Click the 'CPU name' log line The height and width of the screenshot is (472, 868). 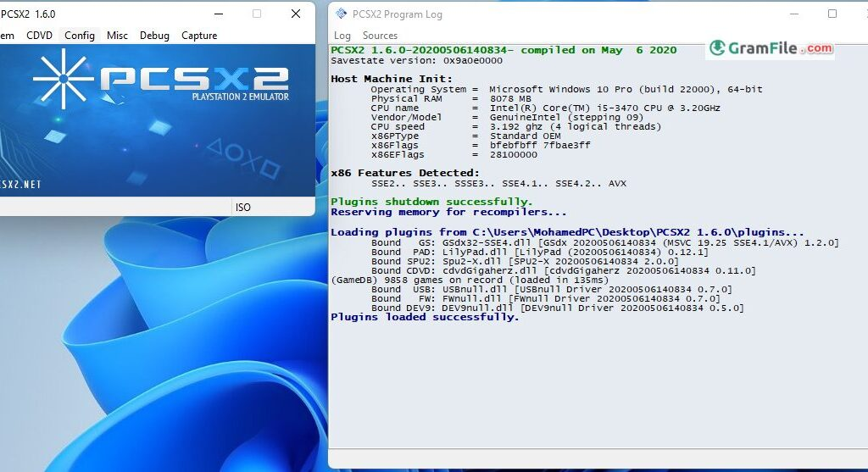point(545,108)
